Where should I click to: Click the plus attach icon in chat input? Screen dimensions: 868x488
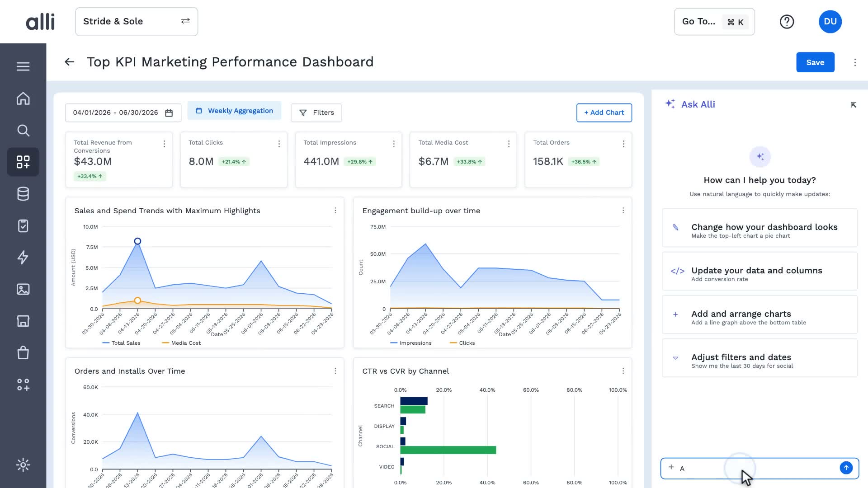tap(671, 467)
